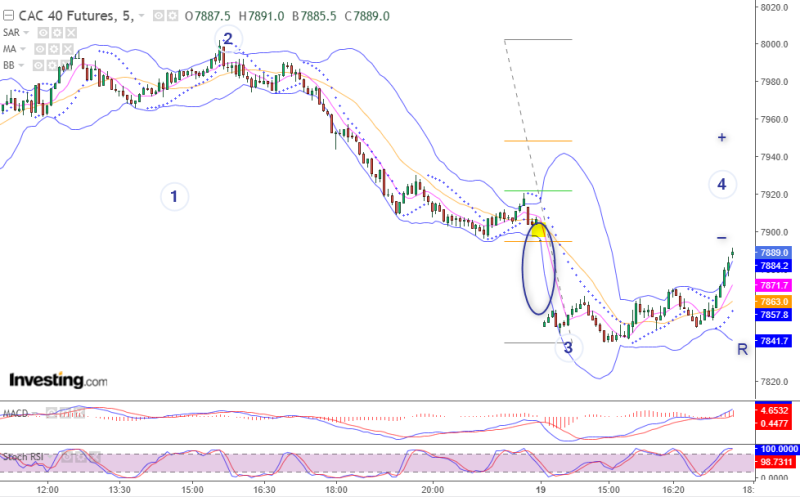Click the MA indicator label
This screenshot has width=800, height=497.
[x=9, y=49]
